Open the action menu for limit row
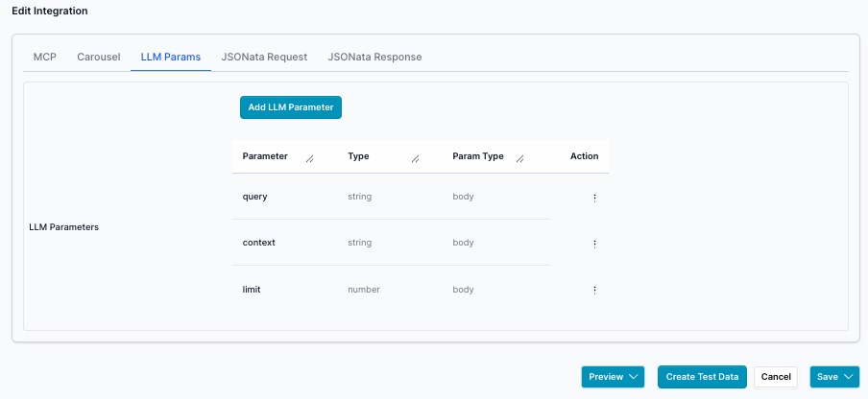Screen dimensions: 868x399 click(x=594, y=290)
